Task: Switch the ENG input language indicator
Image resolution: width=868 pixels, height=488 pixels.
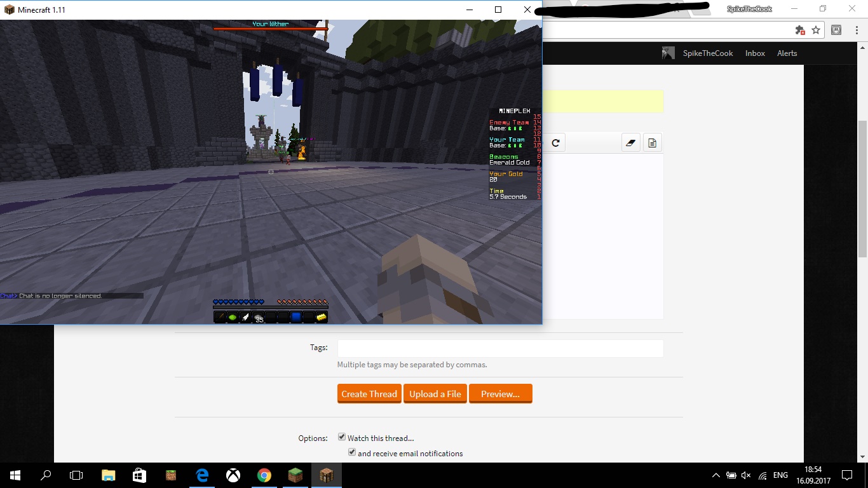Action: (780, 475)
